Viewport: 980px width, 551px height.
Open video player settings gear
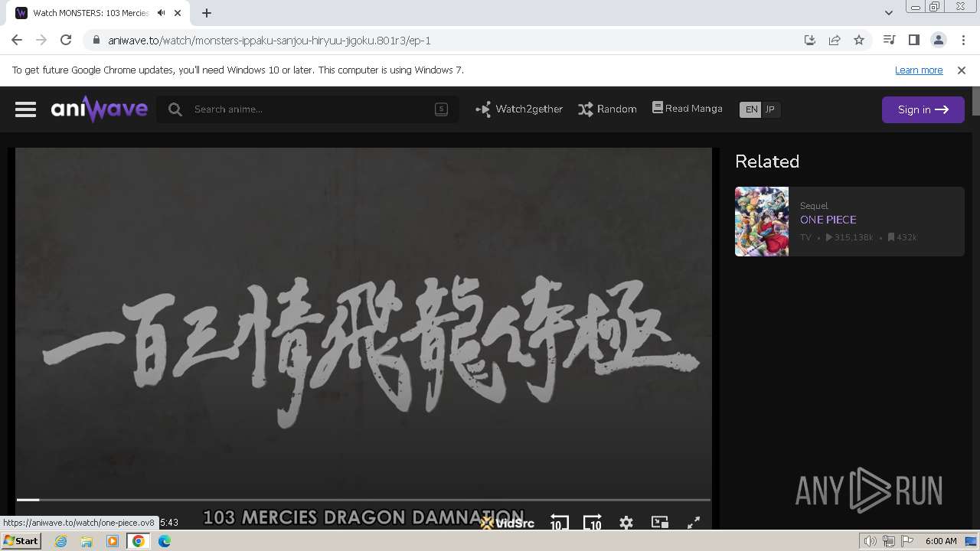point(626,523)
